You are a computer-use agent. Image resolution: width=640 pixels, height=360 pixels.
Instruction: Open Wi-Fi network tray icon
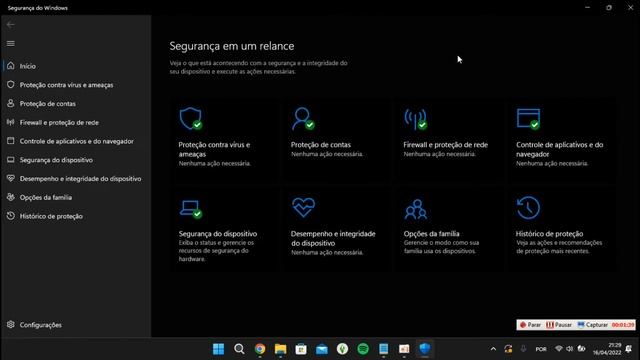click(559, 349)
